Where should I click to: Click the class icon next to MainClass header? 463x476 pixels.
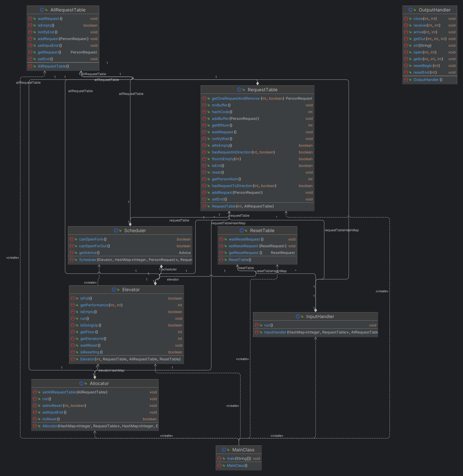pos(224,450)
